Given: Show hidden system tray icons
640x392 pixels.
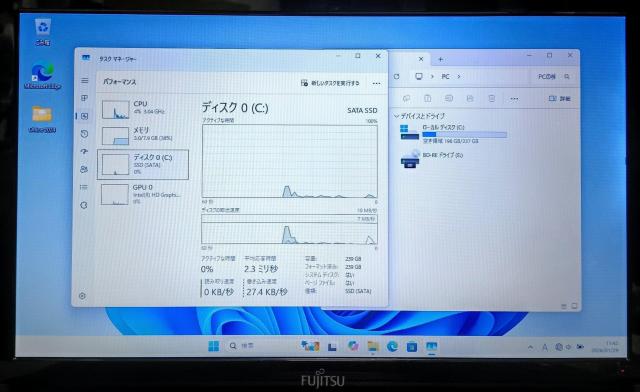Looking at the screenshot, I should pyautogui.click(x=530, y=347).
